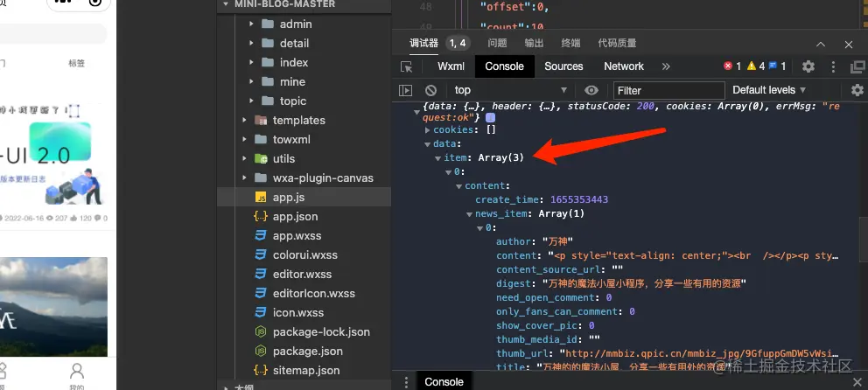Toggle the eye live expression icon
This screenshot has height=390, width=868.
point(591,90)
